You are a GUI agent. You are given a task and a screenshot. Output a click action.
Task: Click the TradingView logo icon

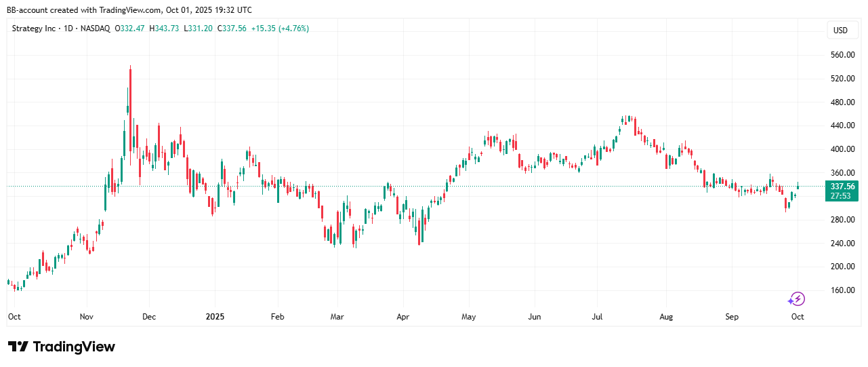coord(18,347)
